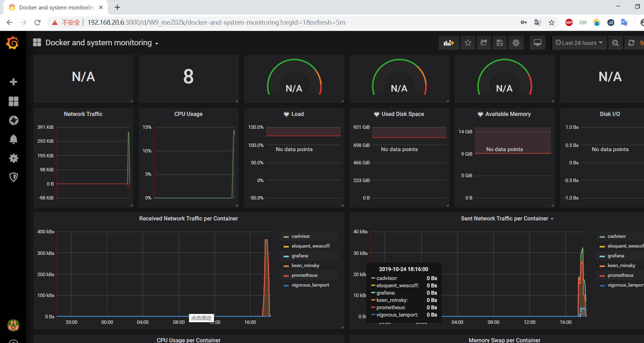
Task: Close the Docker and system monitoring tab
Action: coord(101,7)
